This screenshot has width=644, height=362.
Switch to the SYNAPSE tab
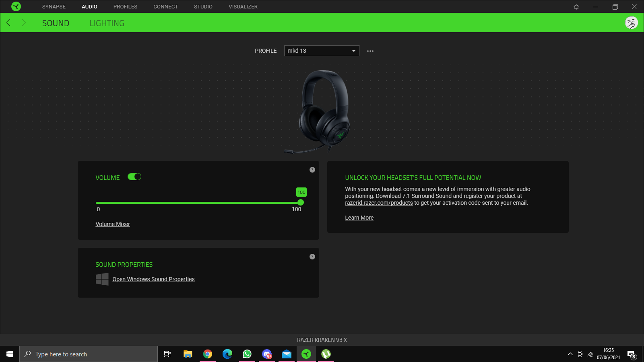pyautogui.click(x=54, y=7)
